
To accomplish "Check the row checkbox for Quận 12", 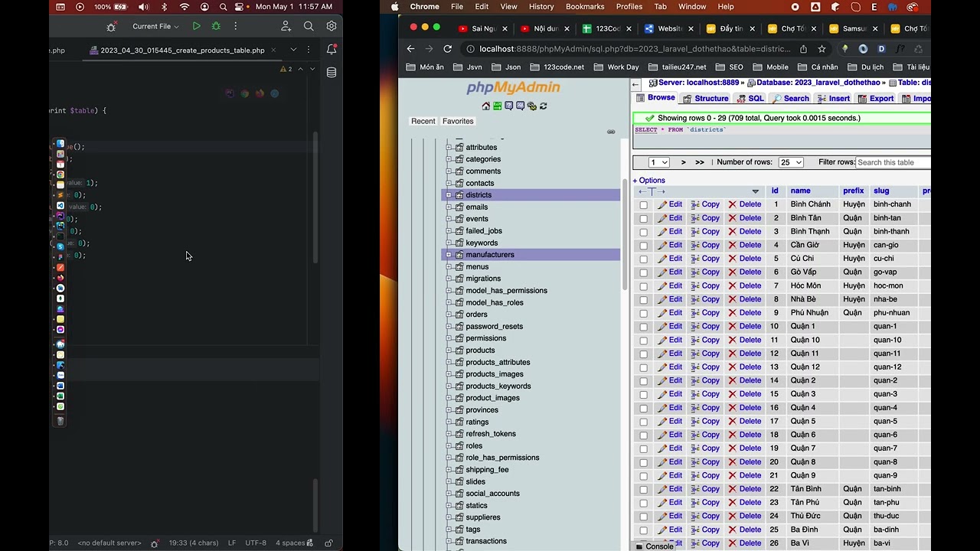I will click(643, 367).
